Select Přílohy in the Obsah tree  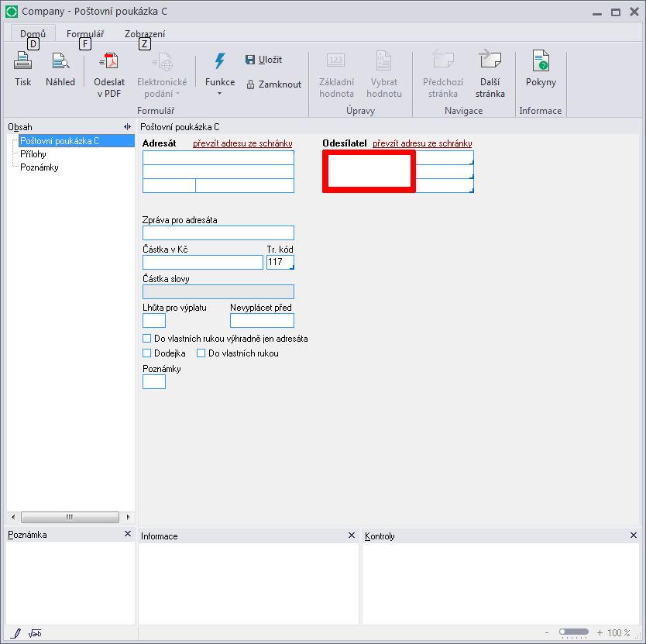click(33, 154)
